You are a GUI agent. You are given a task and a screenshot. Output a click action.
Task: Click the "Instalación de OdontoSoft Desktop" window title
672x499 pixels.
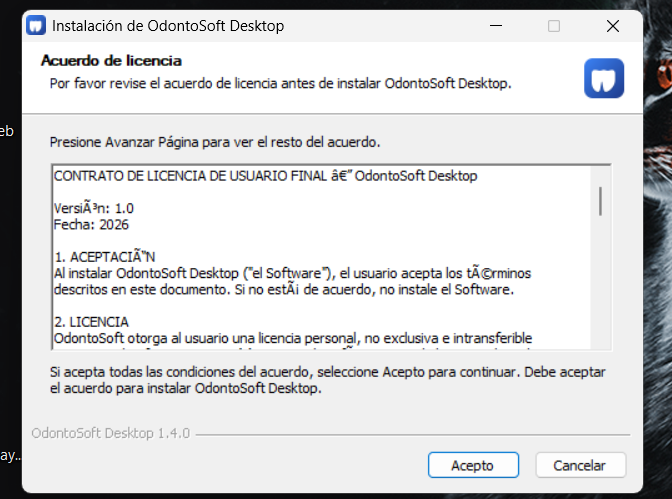coord(168,26)
